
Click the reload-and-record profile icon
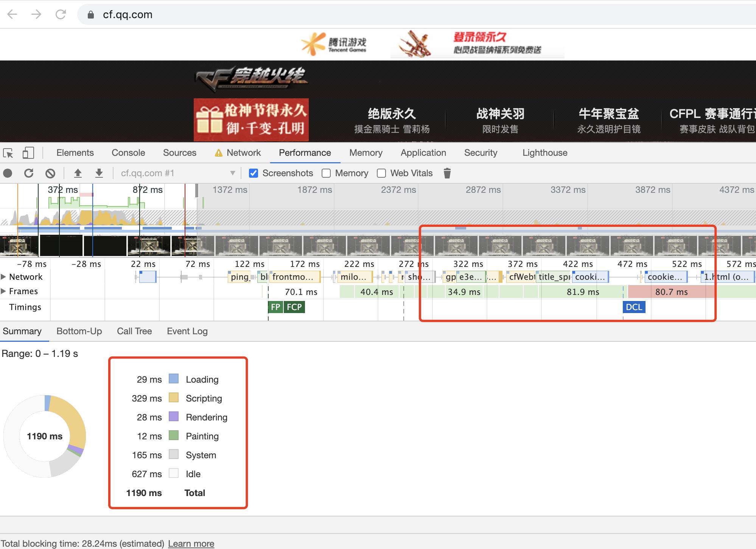29,173
